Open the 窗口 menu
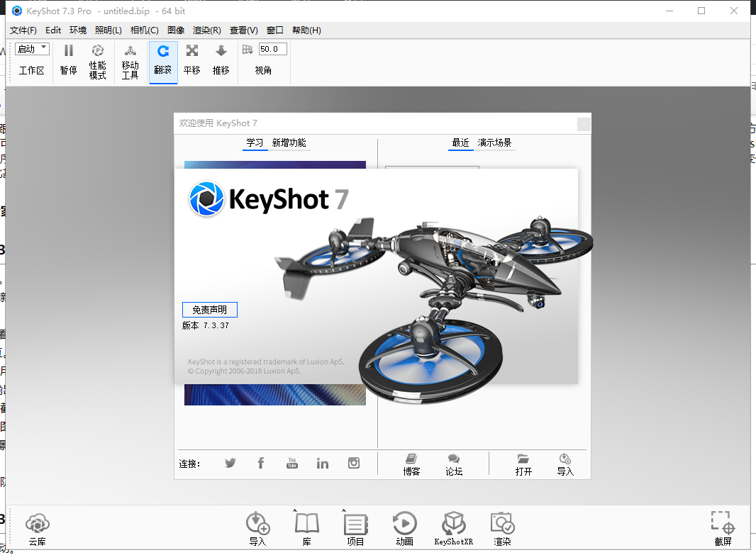This screenshot has width=756, height=555. click(275, 30)
